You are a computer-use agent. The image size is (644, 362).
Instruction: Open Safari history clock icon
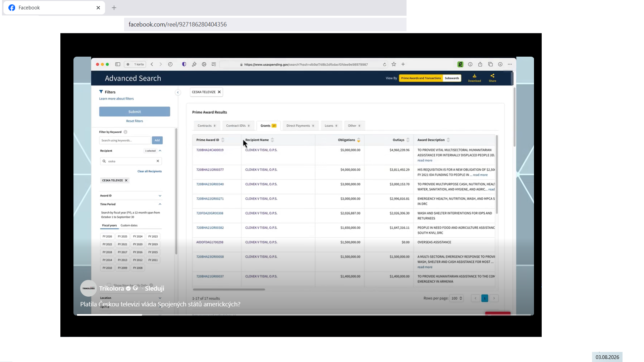pyautogui.click(x=170, y=64)
